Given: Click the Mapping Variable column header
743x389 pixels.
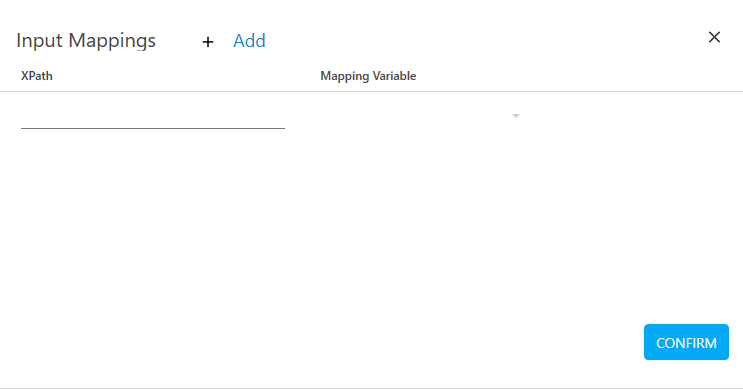Looking at the screenshot, I should [x=368, y=76].
